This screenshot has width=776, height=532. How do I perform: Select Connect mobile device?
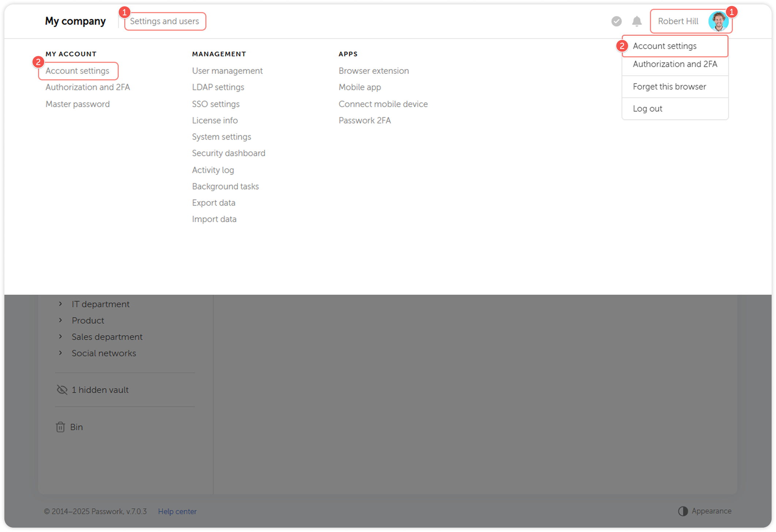point(383,104)
